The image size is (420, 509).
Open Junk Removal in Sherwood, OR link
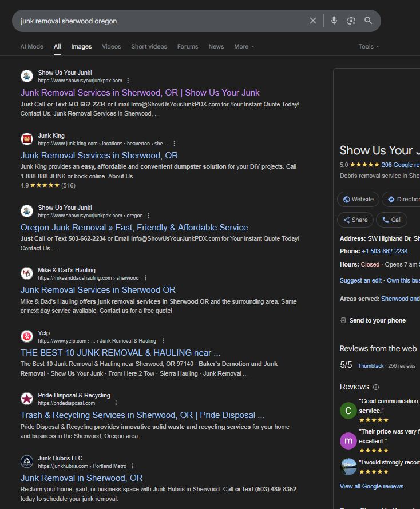[x=81, y=478]
